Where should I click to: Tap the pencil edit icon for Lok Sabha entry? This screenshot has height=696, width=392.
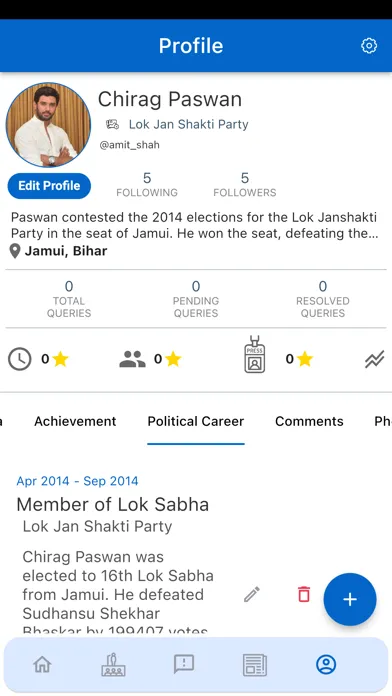pos(252,594)
